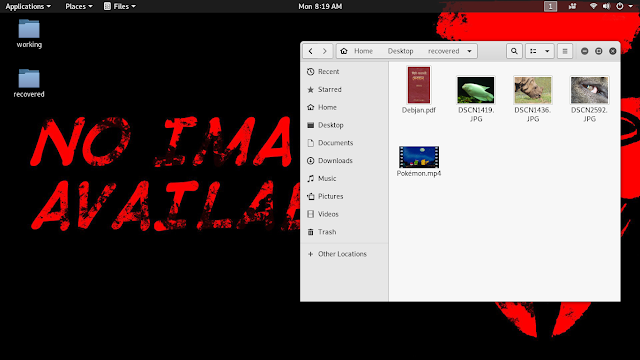Open the Files app menu
640x360 pixels.
120,6
